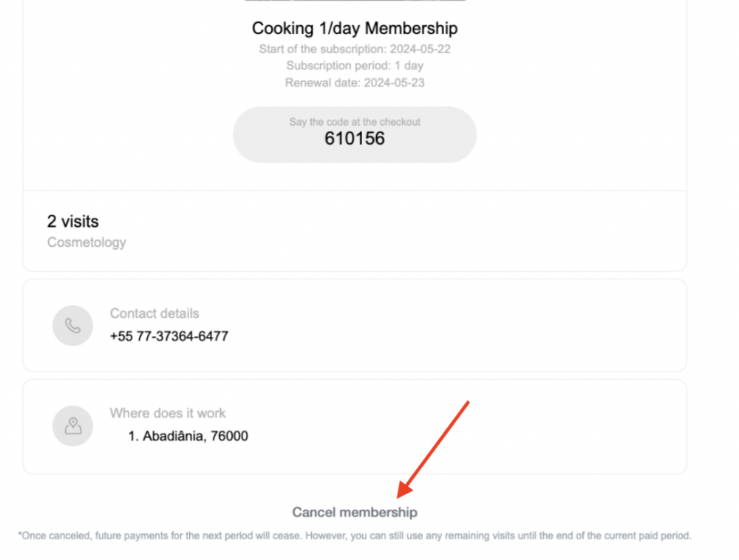Click the 2 visits heading
The image size is (739, 560).
(72, 221)
